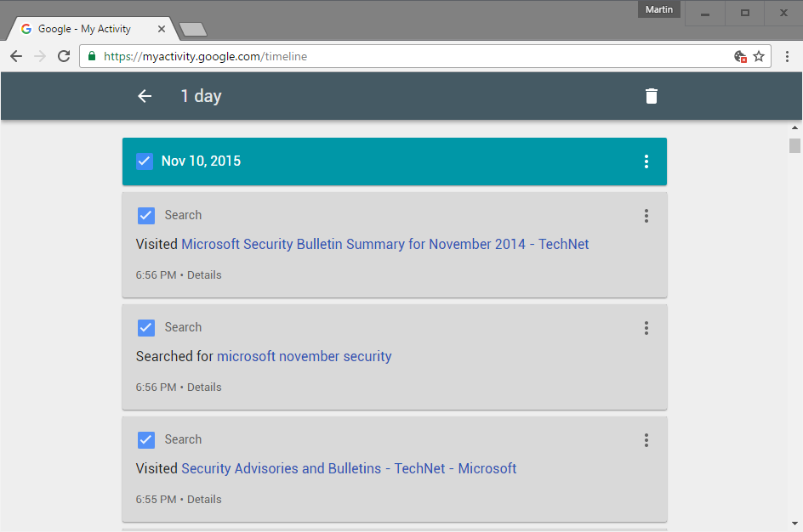
Task: Open Details for the 6:55 PM visit
Action: (x=204, y=499)
